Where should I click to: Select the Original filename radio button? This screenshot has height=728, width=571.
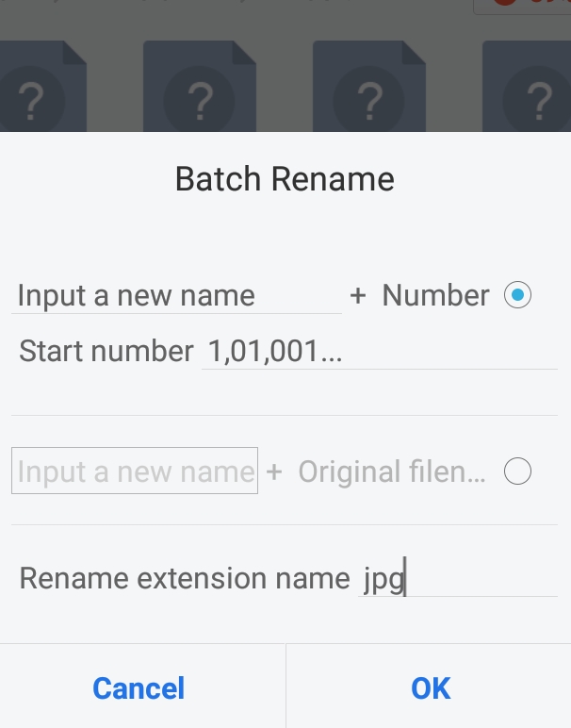(x=517, y=471)
